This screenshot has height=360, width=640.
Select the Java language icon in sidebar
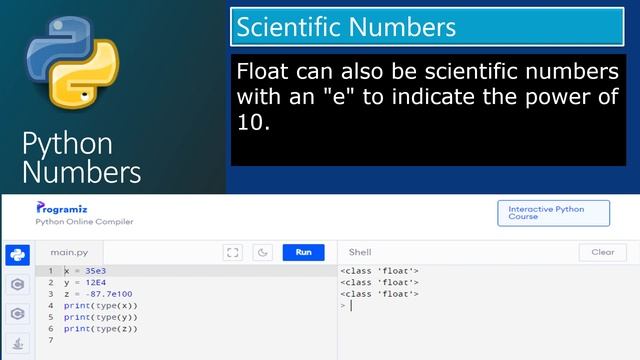tap(18, 344)
